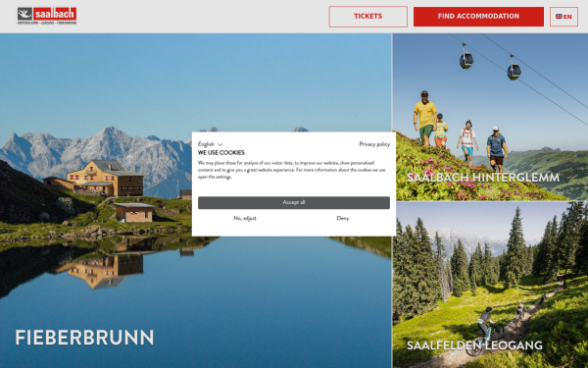This screenshot has height=368, width=588.
Task: Expand the English language dropdown in cookie dialog
Action: pyautogui.click(x=210, y=144)
